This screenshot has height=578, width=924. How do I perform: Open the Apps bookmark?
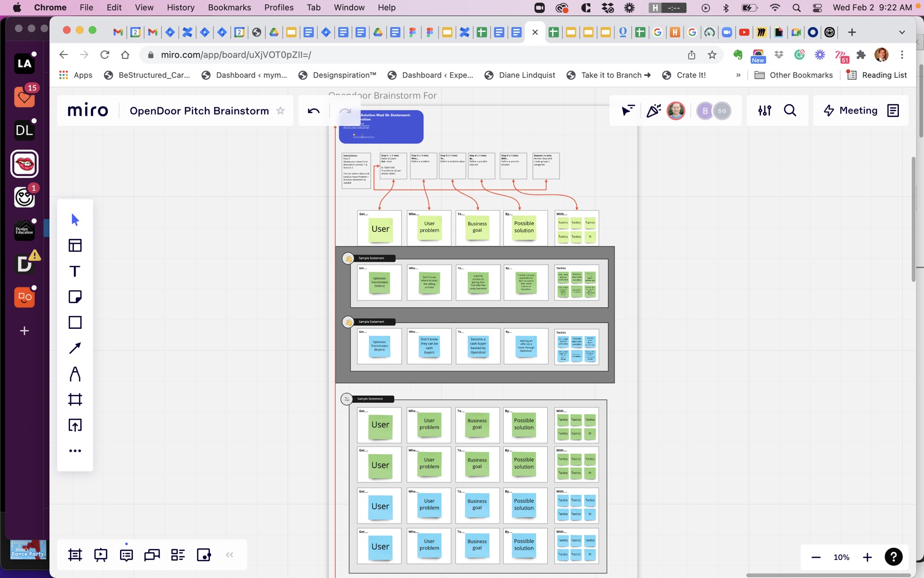(x=75, y=75)
